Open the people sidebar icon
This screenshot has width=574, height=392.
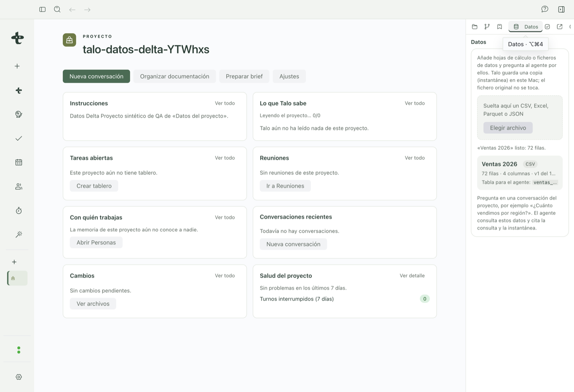pyautogui.click(x=18, y=187)
